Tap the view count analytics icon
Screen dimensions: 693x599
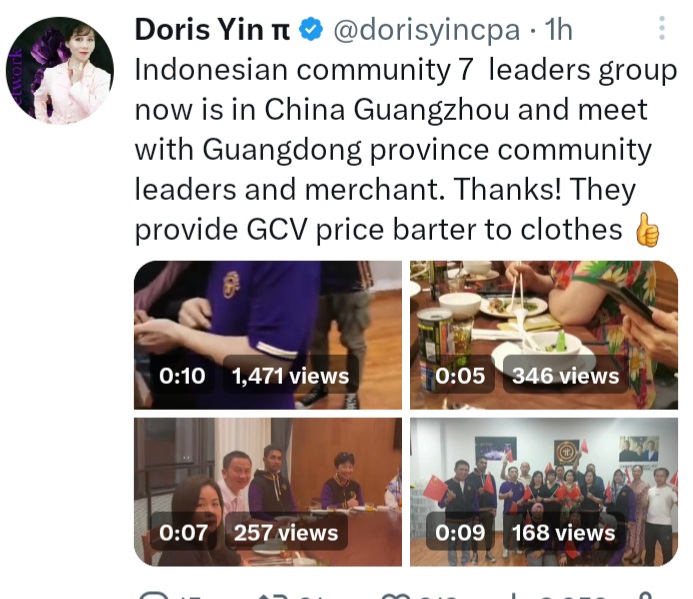tap(514, 595)
